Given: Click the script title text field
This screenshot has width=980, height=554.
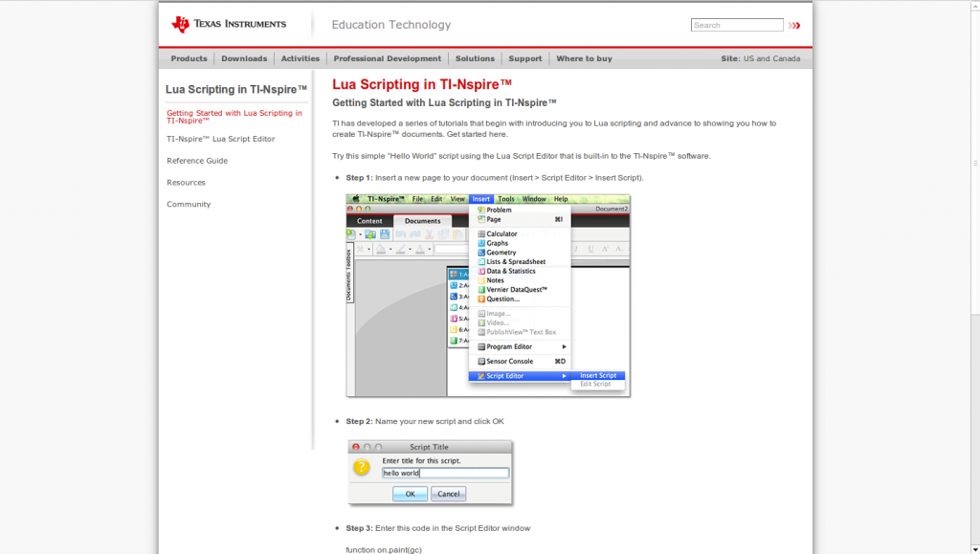Looking at the screenshot, I should click(446, 474).
